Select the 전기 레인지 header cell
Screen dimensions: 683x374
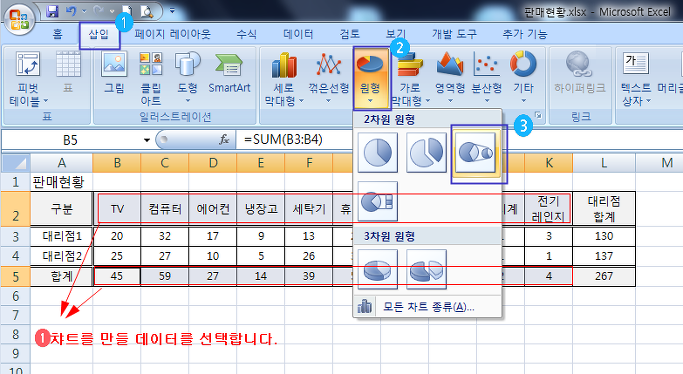pyautogui.click(x=548, y=209)
